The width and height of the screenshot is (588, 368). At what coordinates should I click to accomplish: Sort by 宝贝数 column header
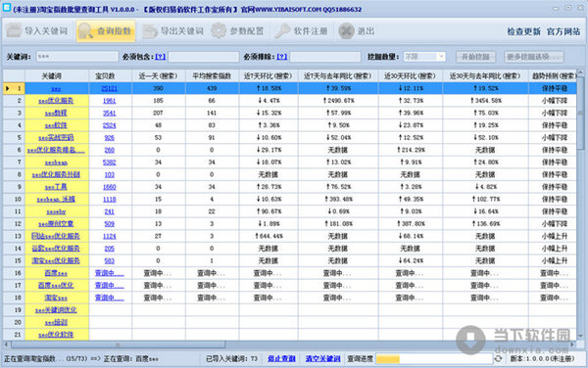pyautogui.click(x=110, y=75)
